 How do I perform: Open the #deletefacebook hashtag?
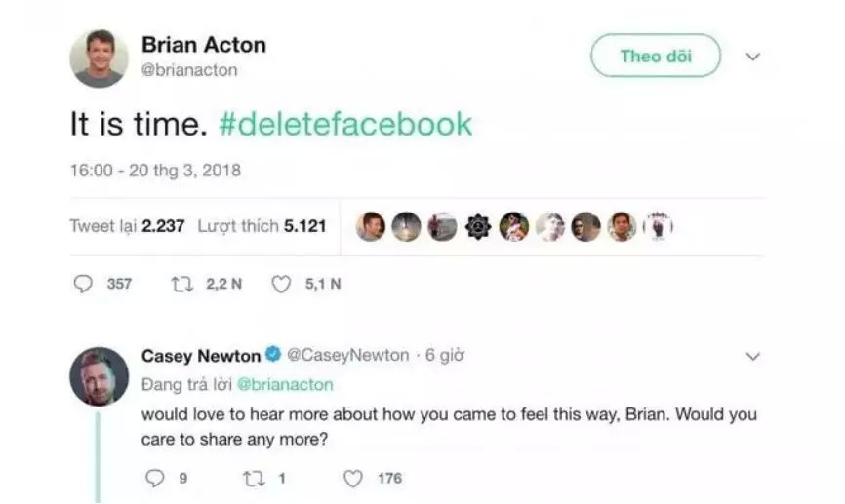coord(345,124)
